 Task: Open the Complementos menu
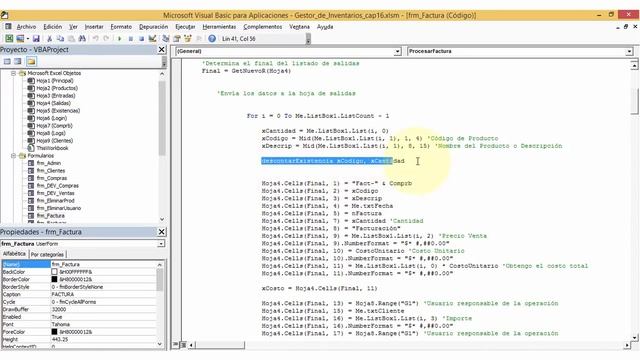262,27
